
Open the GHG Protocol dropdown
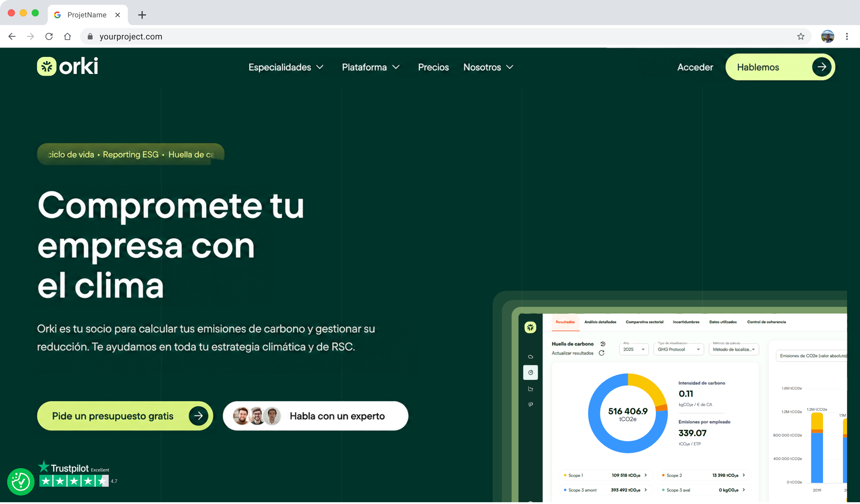click(678, 350)
